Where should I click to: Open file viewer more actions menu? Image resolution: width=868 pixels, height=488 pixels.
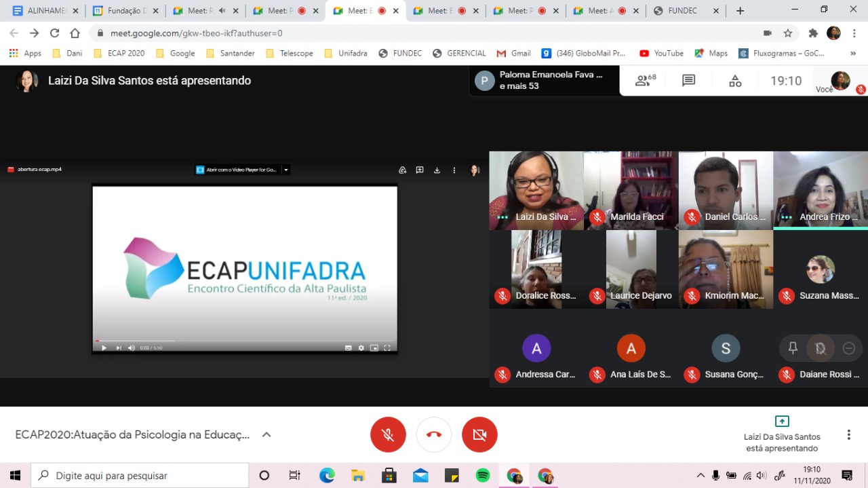click(x=454, y=170)
